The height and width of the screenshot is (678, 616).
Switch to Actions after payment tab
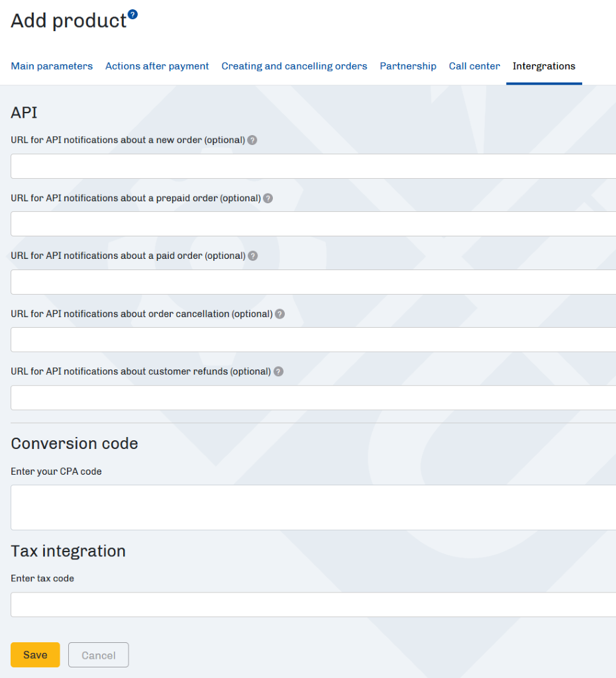[157, 66]
